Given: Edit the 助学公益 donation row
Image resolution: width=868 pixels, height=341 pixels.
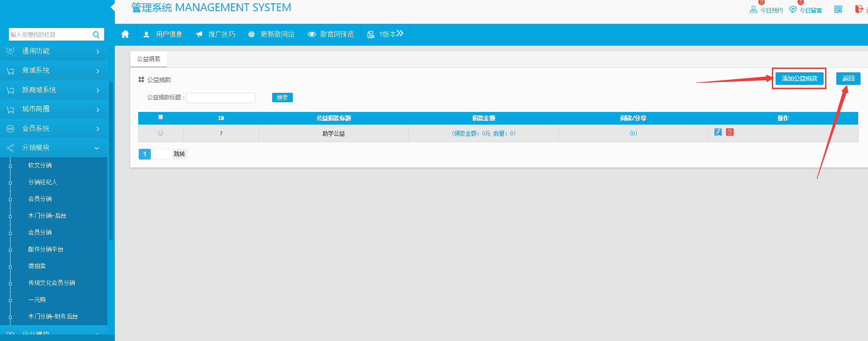Looking at the screenshot, I should (x=718, y=132).
